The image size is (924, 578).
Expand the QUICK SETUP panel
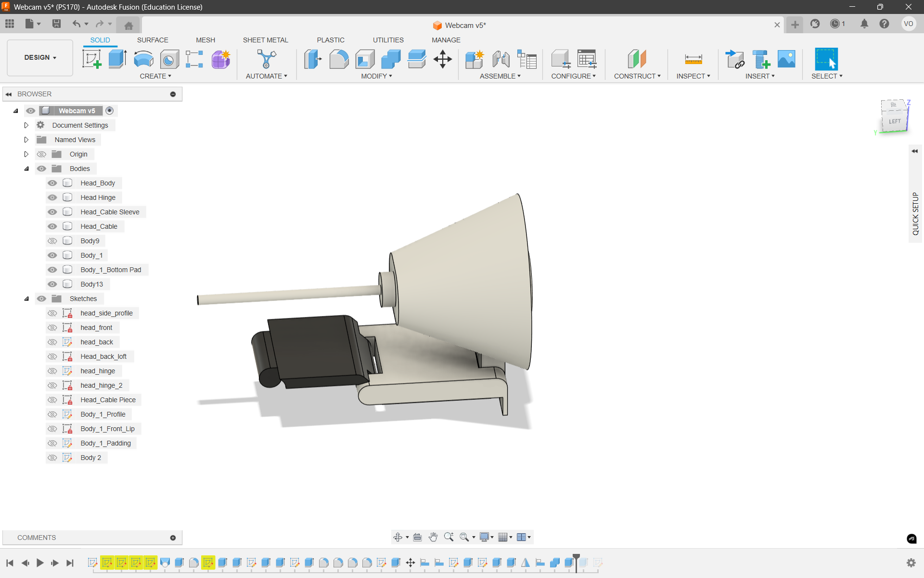click(x=914, y=151)
